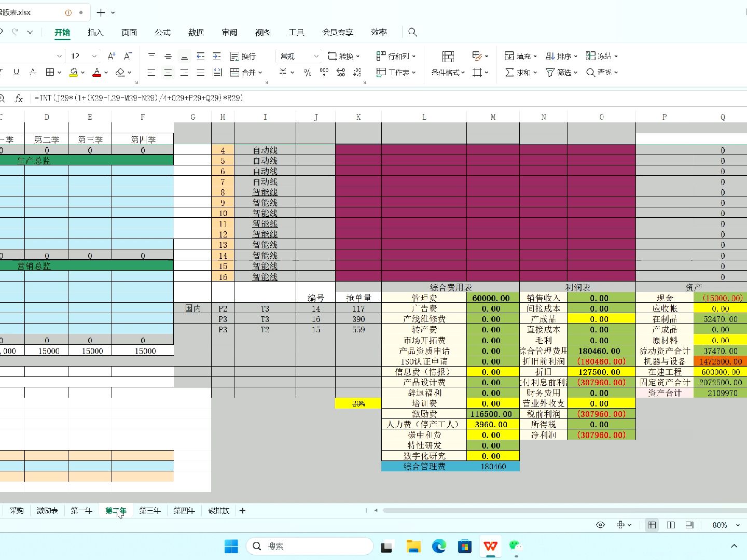Switch to the 页面 ribbon tab
747x560 pixels.
(129, 32)
